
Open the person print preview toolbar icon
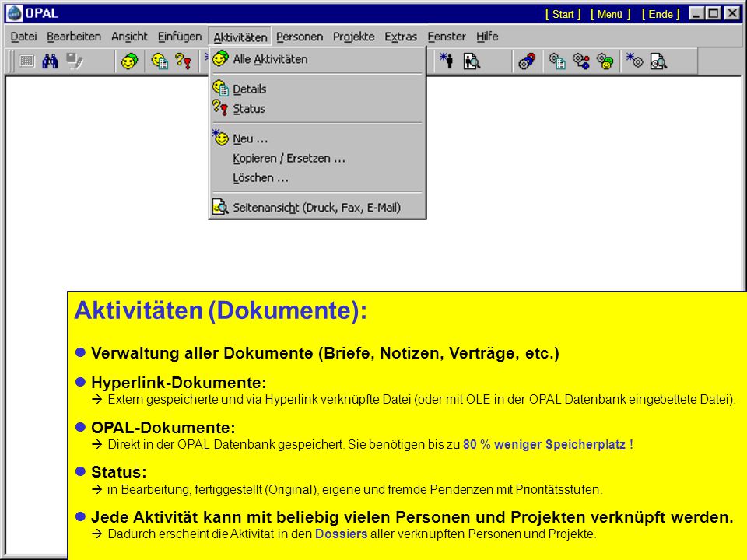tap(472, 61)
